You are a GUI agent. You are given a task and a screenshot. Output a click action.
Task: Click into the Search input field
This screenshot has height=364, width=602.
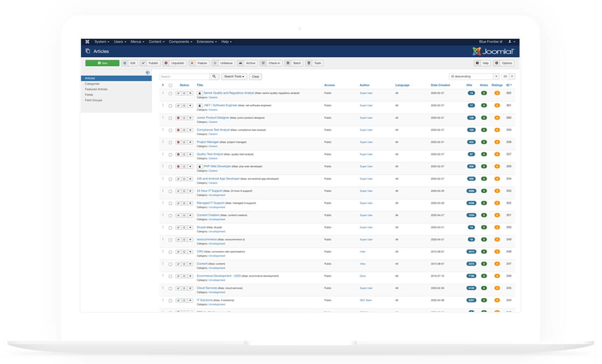click(x=184, y=76)
